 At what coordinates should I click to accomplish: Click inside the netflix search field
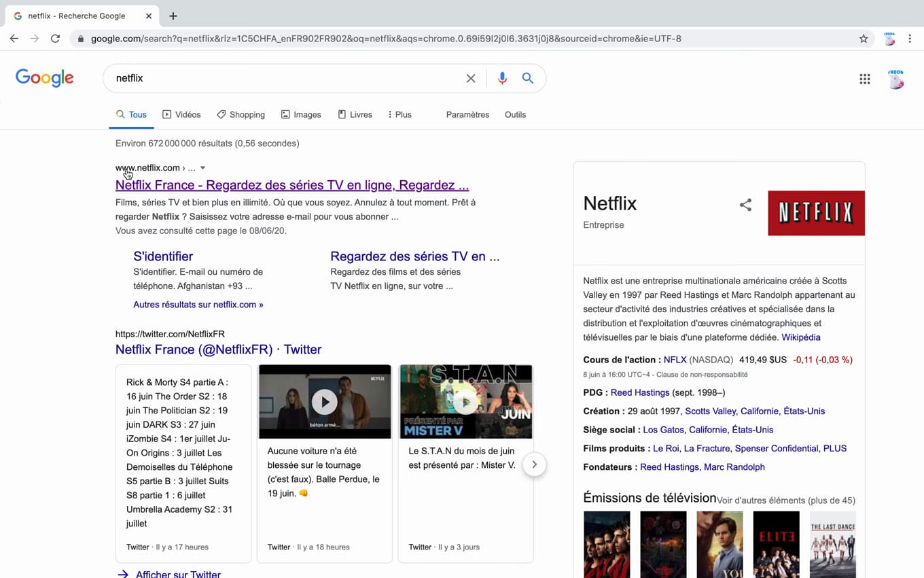285,78
